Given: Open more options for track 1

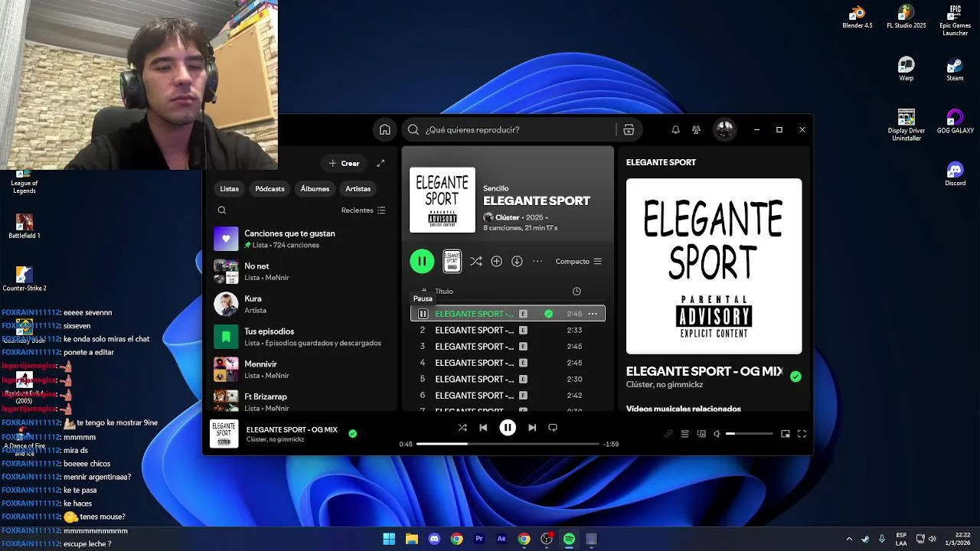Looking at the screenshot, I should tap(593, 314).
